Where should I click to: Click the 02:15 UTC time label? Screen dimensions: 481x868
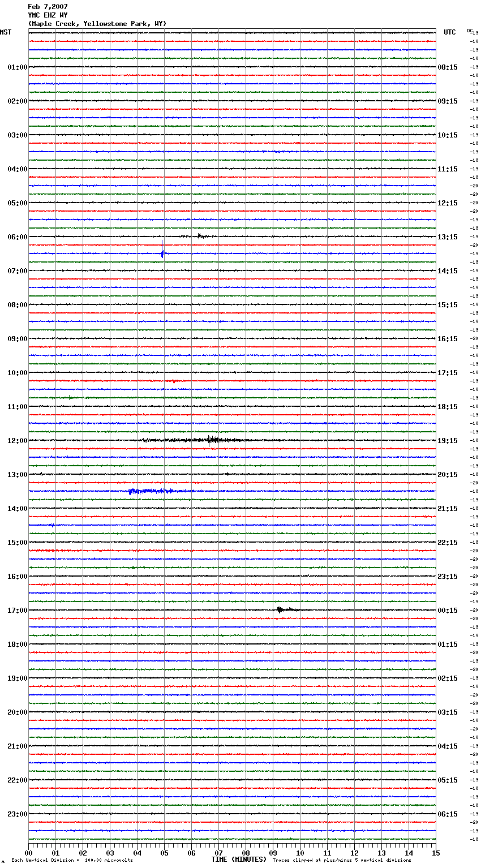point(448,678)
